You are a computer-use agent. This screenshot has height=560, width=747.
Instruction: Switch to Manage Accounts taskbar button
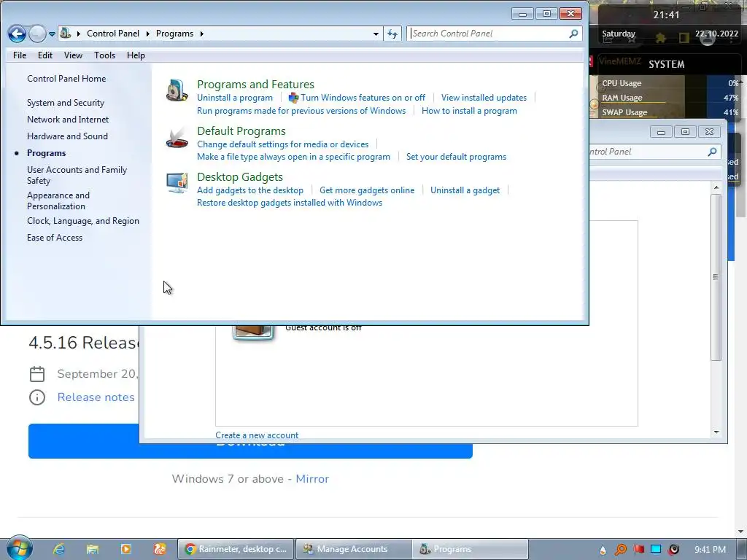point(354,549)
